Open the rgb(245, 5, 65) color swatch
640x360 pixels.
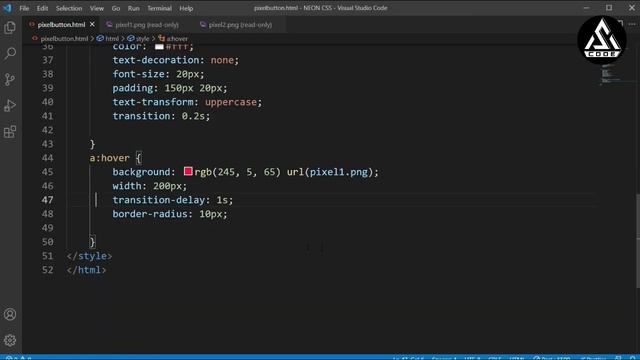188,171
